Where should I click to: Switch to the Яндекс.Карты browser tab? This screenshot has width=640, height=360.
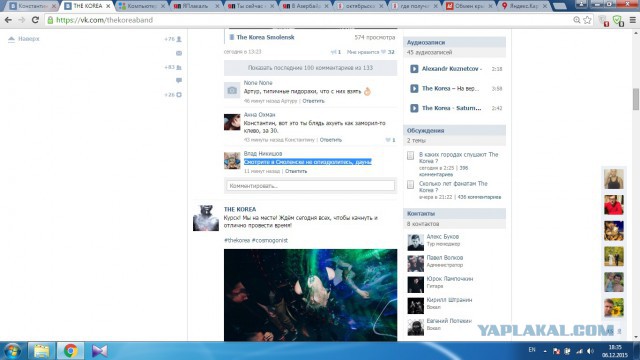523,6
